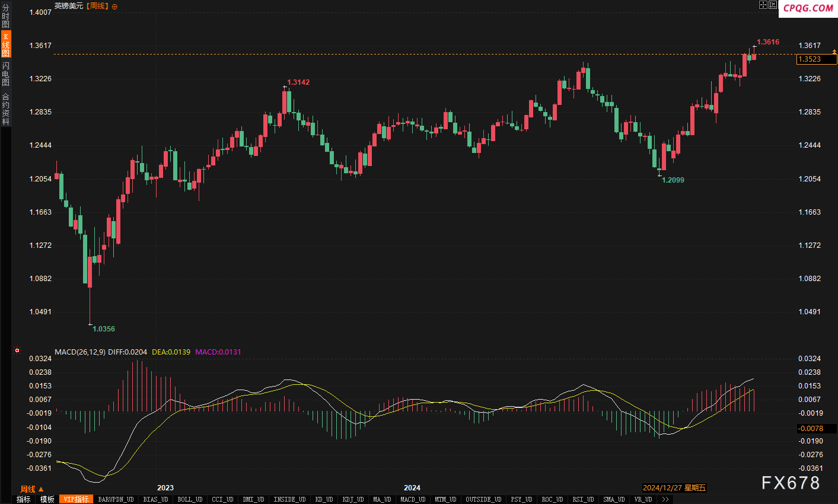Click the 2023 year marker on time axis
Viewport: 838px width, 504px height.
165,488
